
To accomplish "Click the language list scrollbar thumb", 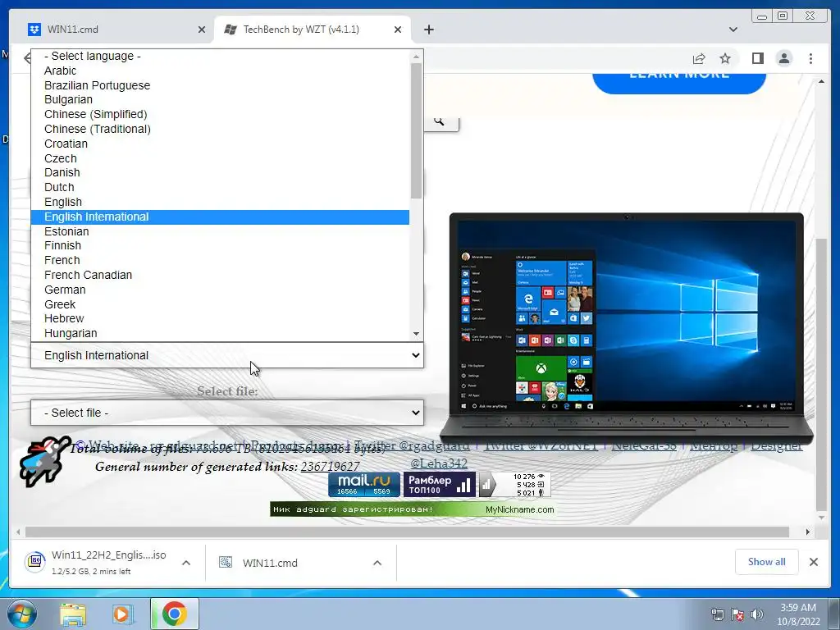I will (416, 130).
